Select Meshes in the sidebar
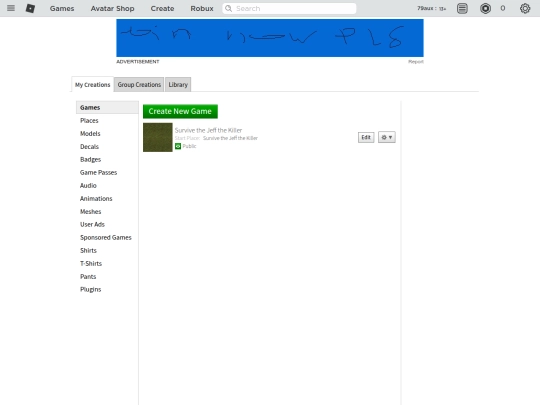Viewport: 540px width, 405px height. pos(91,211)
